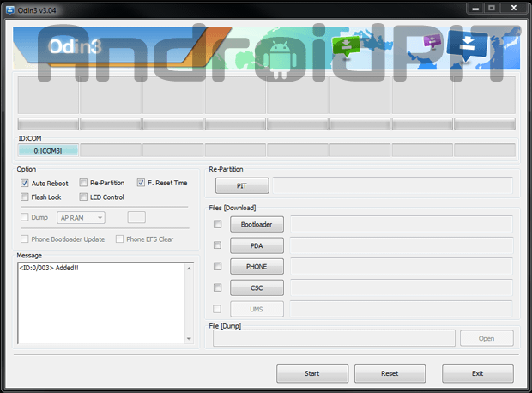532x393 pixels.
Task: Click the Open button for File Dump
Action: [487, 338]
